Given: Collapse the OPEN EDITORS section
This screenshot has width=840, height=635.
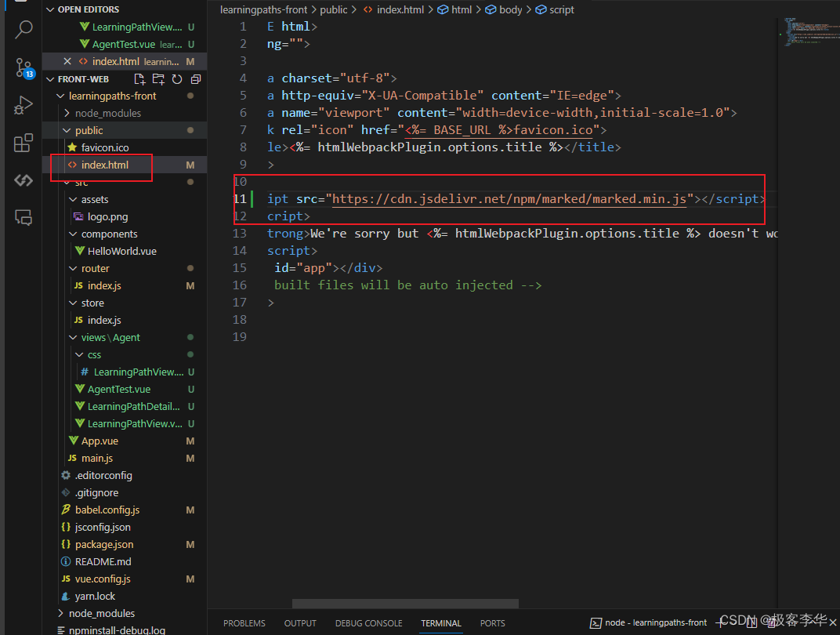Looking at the screenshot, I should click(50, 9).
